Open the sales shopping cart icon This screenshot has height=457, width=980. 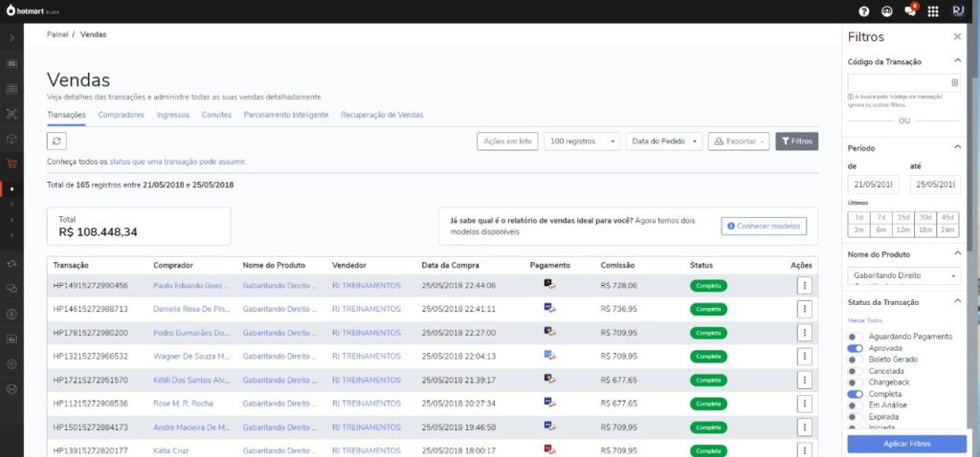click(11, 163)
